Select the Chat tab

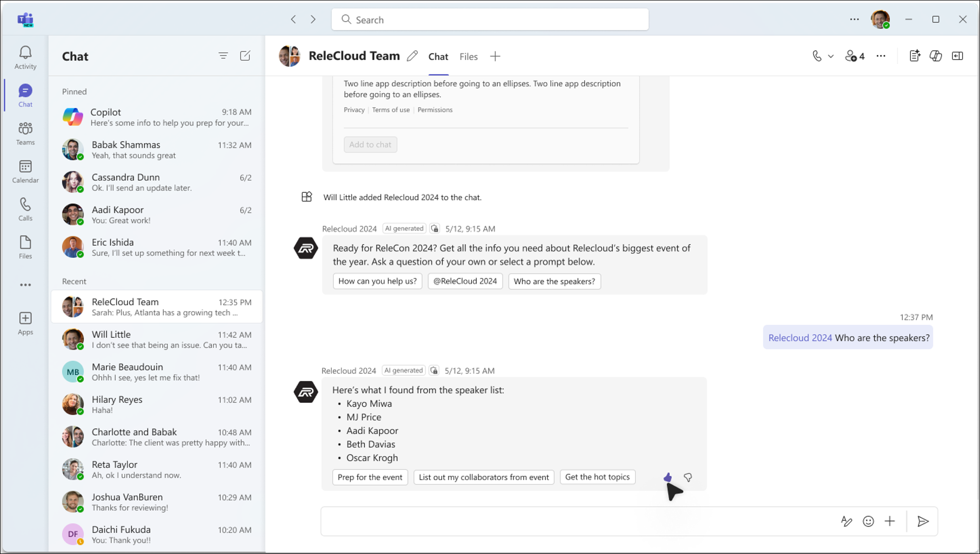pyautogui.click(x=438, y=57)
